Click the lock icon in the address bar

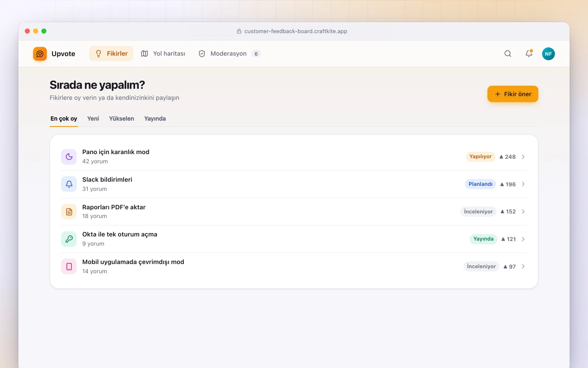click(239, 31)
